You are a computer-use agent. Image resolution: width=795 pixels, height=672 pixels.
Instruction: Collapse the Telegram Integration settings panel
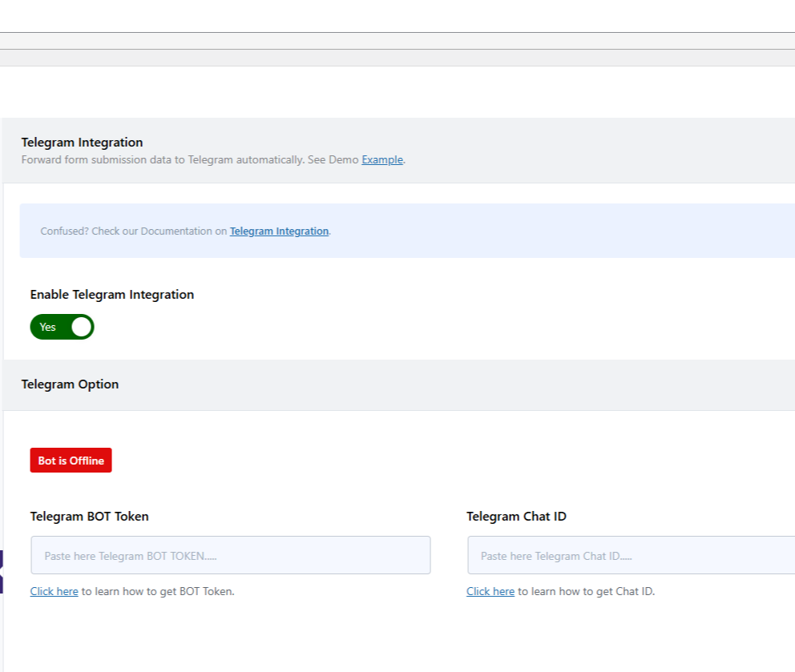click(82, 142)
